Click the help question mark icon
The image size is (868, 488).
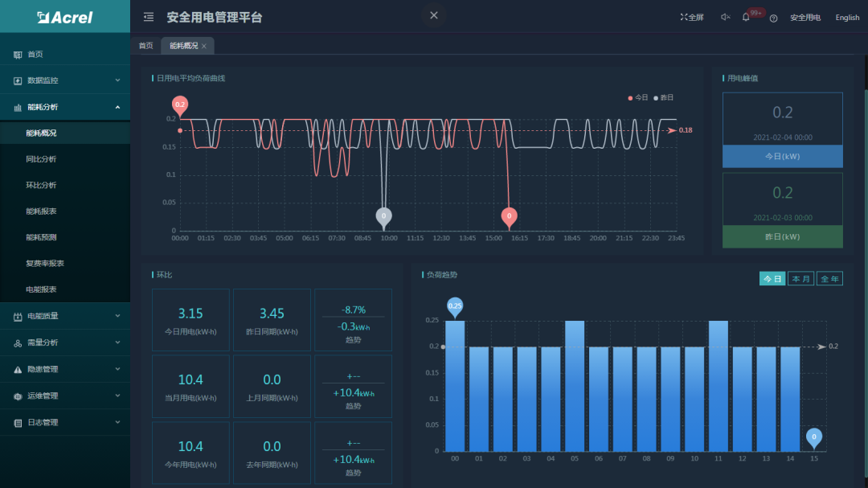pos(773,18)
